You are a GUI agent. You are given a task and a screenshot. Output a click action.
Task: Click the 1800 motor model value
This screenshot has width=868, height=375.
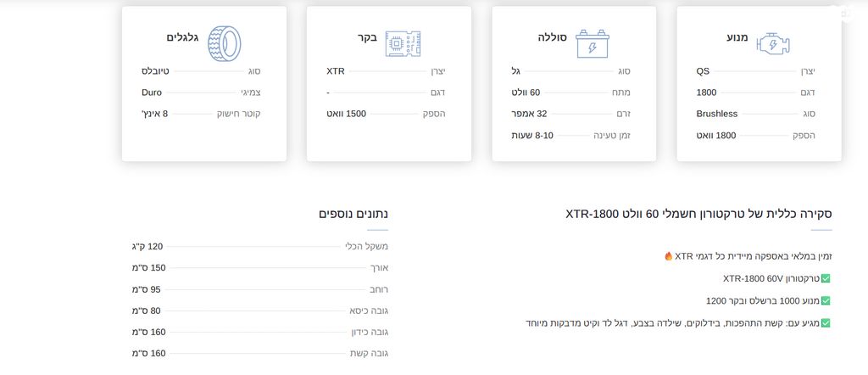706,92
